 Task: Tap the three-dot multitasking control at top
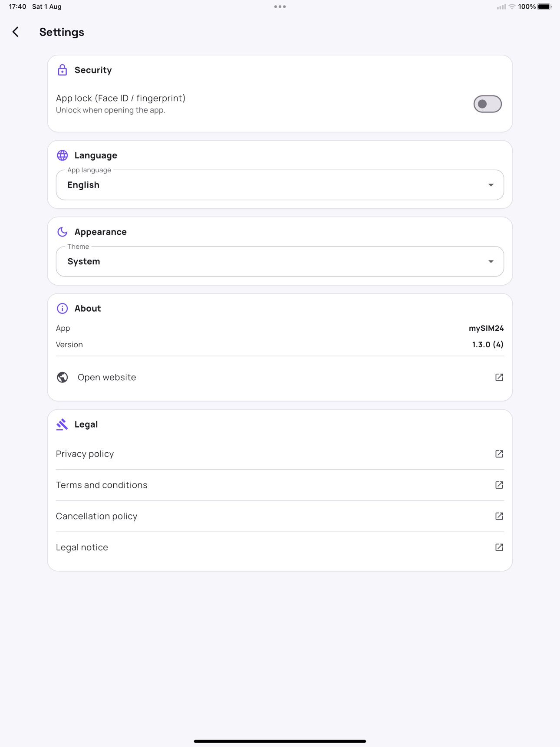coord(280,7)
